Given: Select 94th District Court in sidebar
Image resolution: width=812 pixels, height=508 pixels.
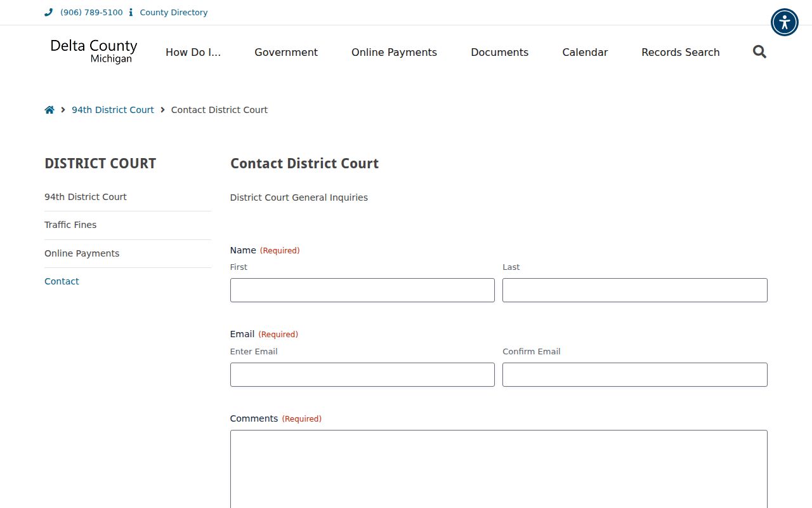Looking at the screenshot, I should [x=86, y=197].
